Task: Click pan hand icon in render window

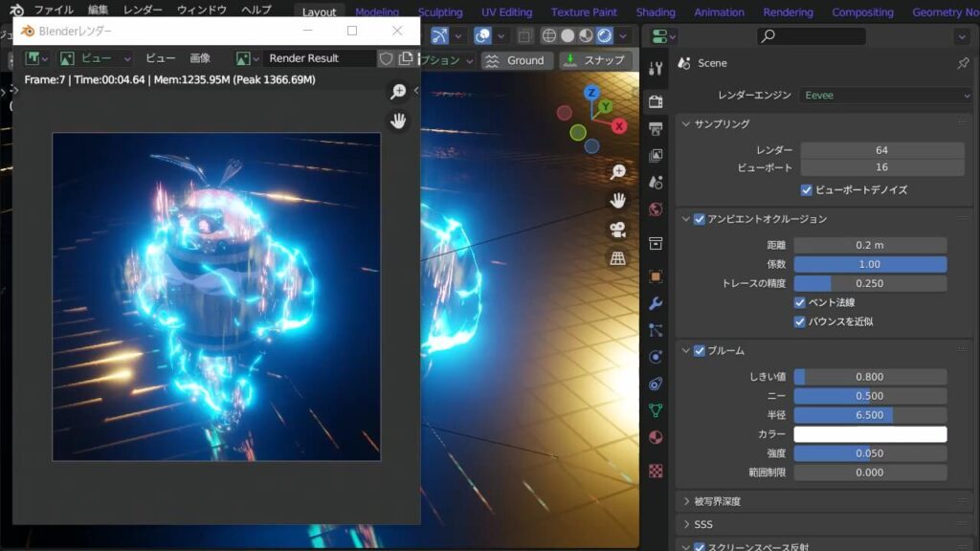Action: click(398, 120)
